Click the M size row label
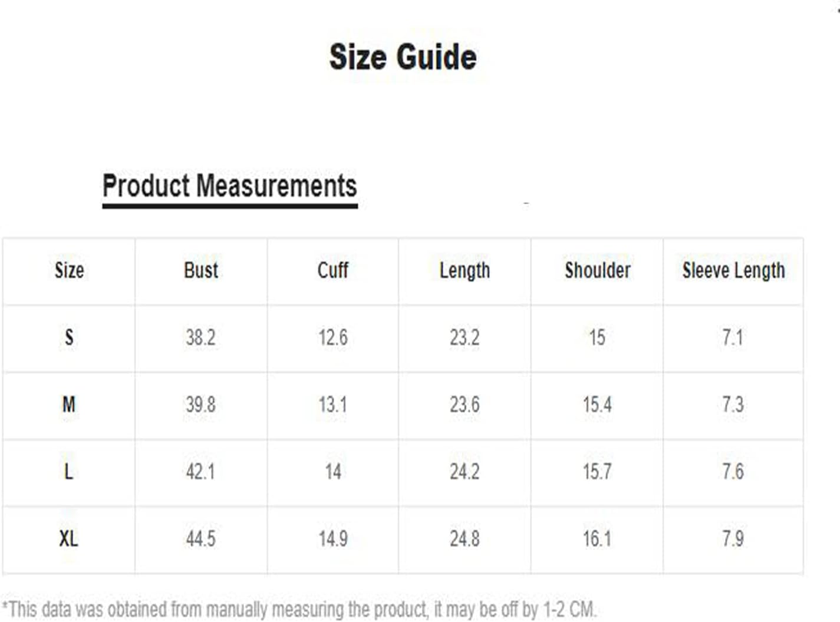Image resolution: width=840 pixels, height=622 pixels. [69, 405]
